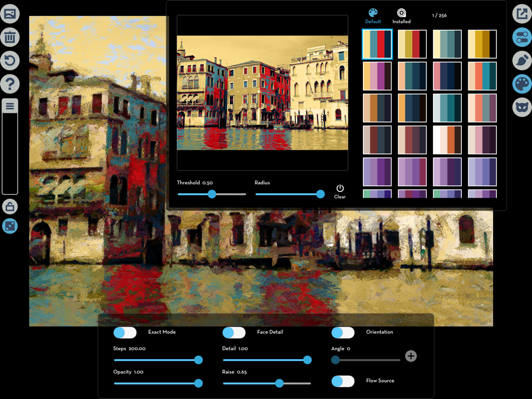Open image from the photo icon
The width and height of the screenshot is (532, 399).
[x=10, y=14]
